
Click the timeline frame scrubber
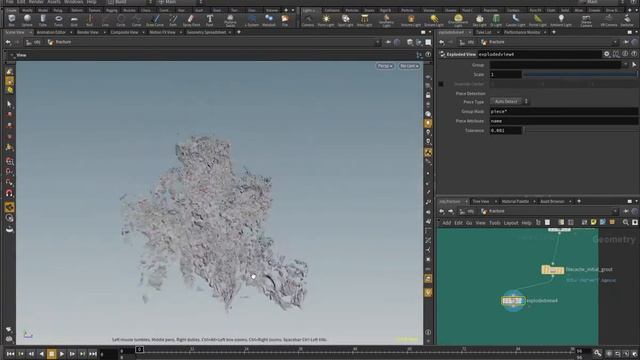click(x=140, y=350)
